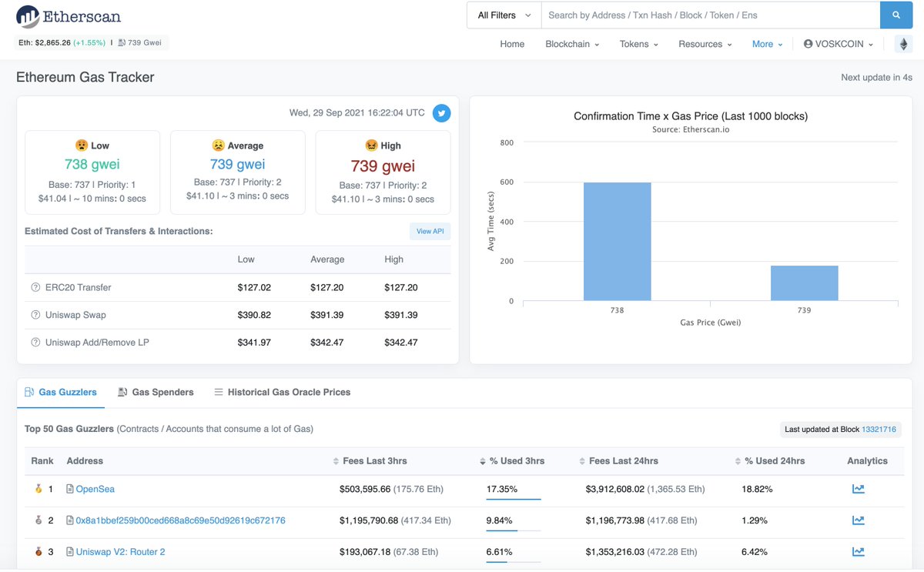Switch to Historical Gas Oracle Prices tab
The width and height of the screenshot is (924, 572).
coord(282,393)
